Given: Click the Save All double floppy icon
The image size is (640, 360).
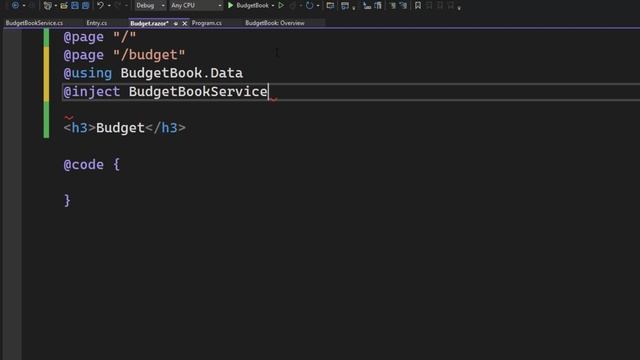Looking at the screenshot, I should [85, 5].
